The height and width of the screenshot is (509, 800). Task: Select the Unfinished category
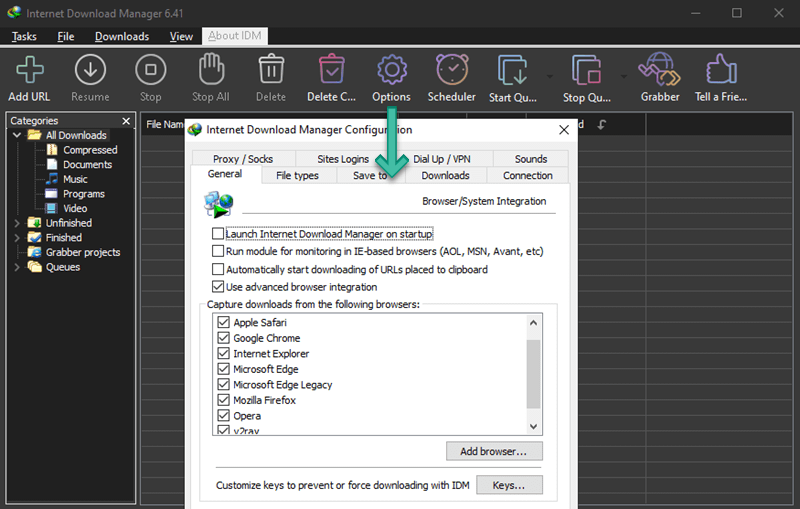[x=68, y=223]
